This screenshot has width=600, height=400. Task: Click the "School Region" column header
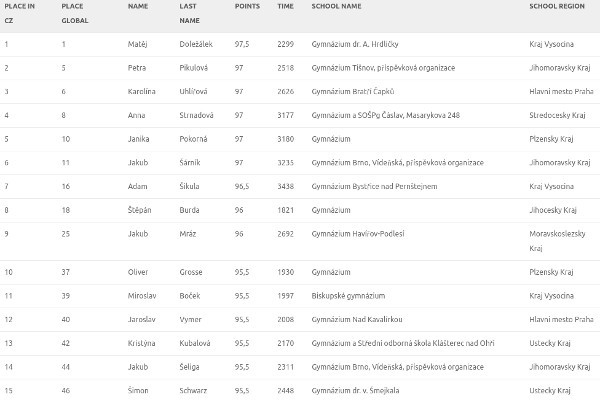555,6
